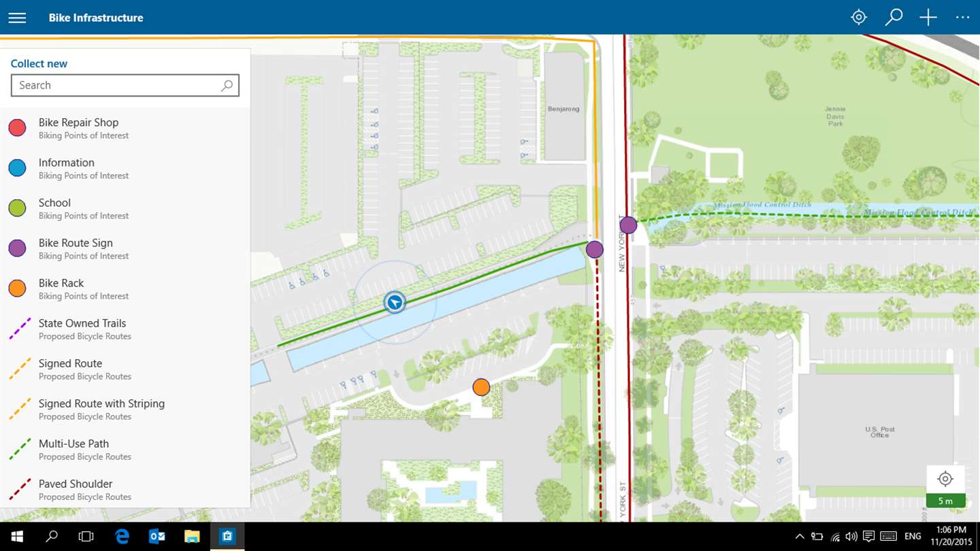Screen dimensions: 980x551
Task: Click the dark red Paved Shoulder symbol
Action: coord(19,489)
